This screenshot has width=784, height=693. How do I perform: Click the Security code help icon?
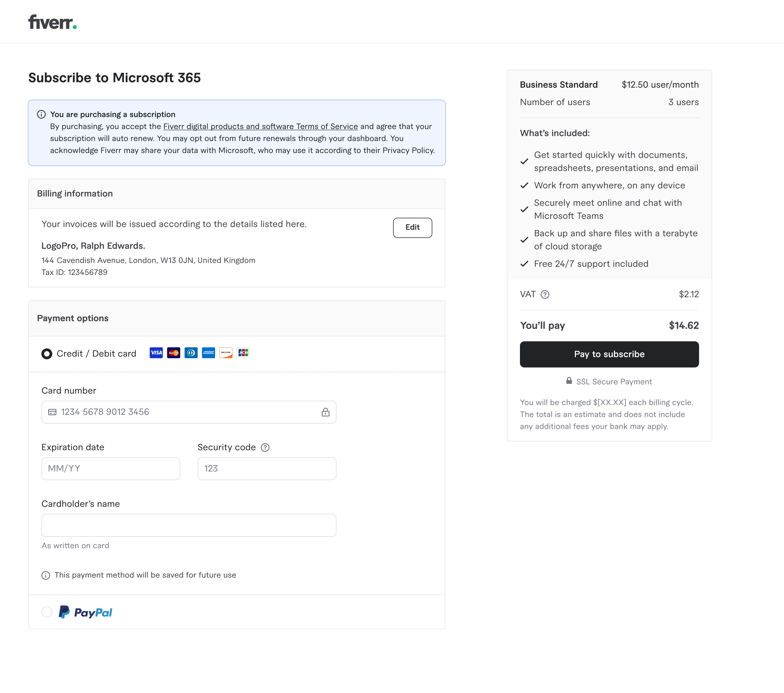coord(265,447)
